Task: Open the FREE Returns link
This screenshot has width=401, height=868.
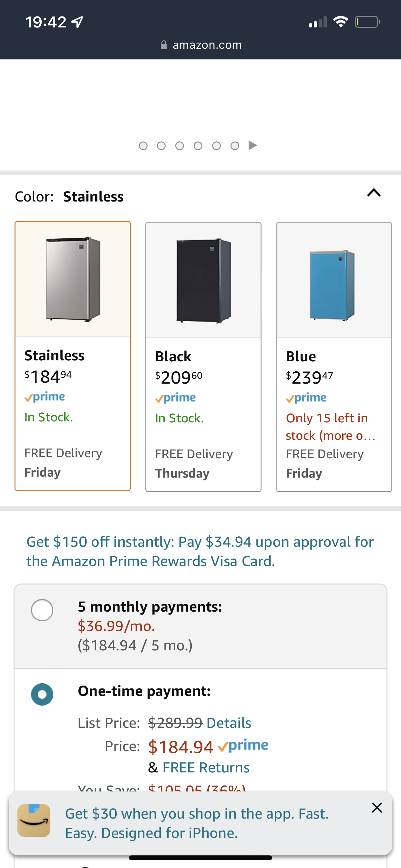Action: (x=206, y=768)
